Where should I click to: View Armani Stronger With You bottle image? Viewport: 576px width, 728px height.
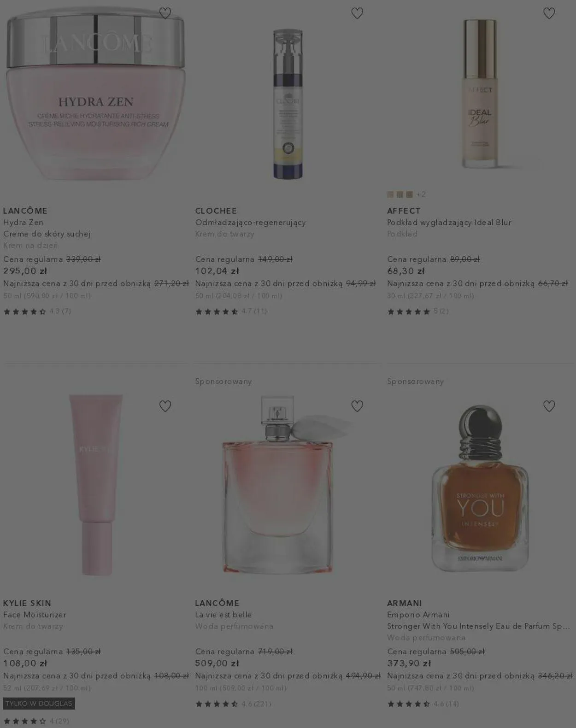tap(480, 487)
